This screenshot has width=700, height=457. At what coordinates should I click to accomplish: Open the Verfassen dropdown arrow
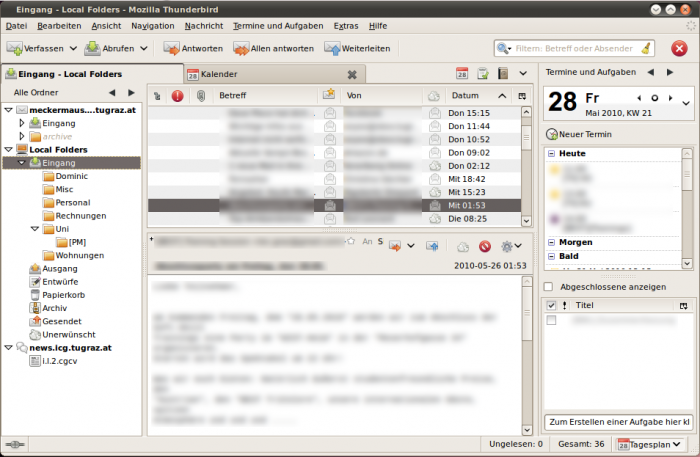pyautogui.click(x=73, y=48)
